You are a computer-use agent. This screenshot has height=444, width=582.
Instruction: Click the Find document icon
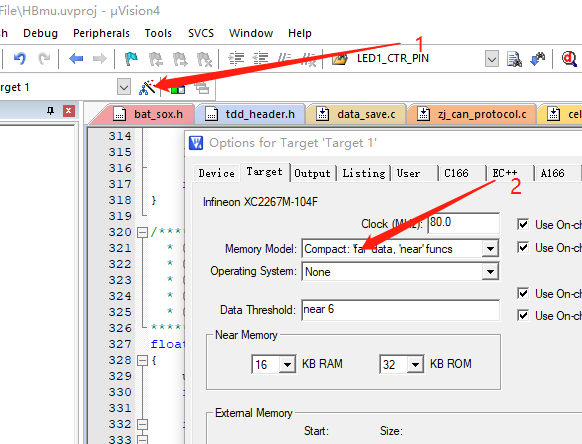pos(514,59)
